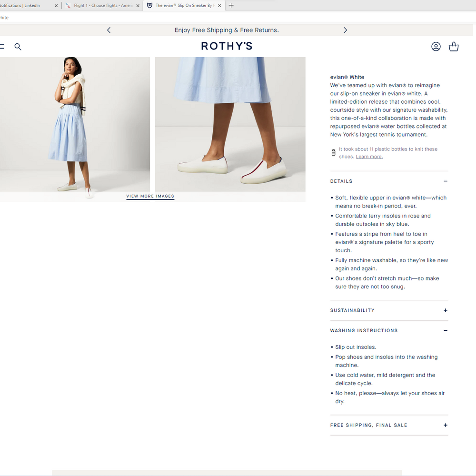476x476 pixels.
Task: Click the Enjoy Free Shipping & Free Returns banner
Action: point(227,30)
